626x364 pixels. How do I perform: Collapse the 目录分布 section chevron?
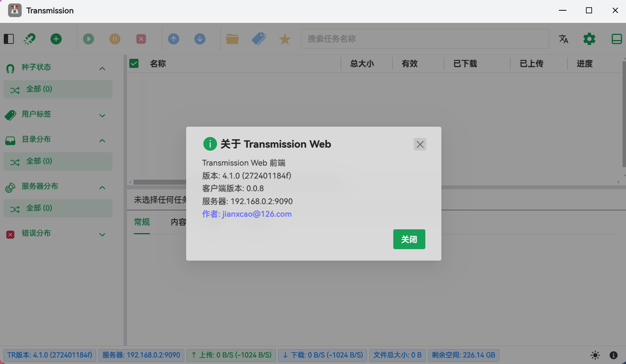(102, 141)
